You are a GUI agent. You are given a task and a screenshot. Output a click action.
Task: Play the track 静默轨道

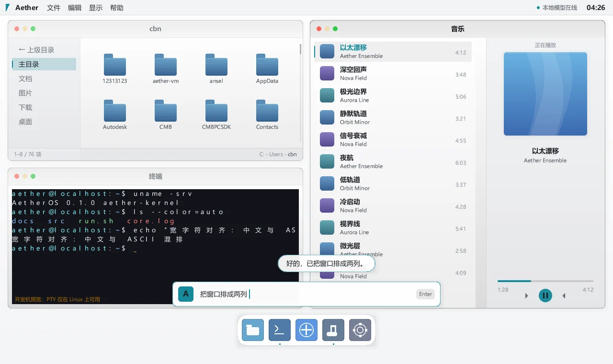[393, 117]
